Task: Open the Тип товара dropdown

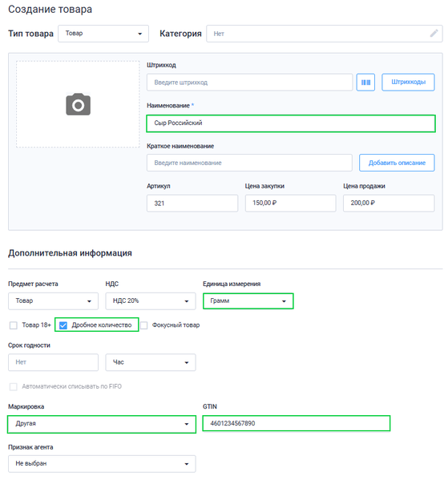Action: coord(103,34)
